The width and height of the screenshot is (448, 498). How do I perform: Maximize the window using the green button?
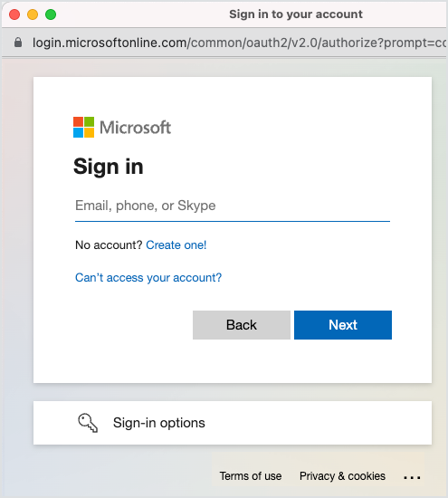(x=51, y=14)
